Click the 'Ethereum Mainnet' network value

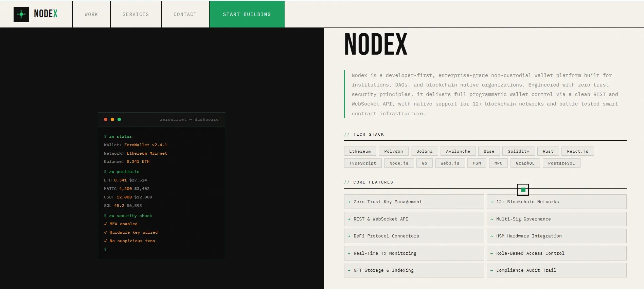coord(147,153)
